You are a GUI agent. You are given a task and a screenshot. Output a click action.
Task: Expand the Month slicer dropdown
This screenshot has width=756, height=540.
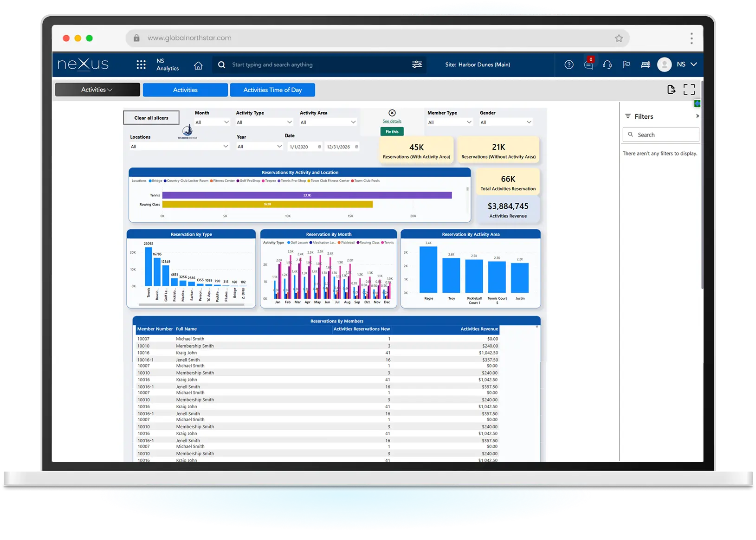tap(212, 122)
